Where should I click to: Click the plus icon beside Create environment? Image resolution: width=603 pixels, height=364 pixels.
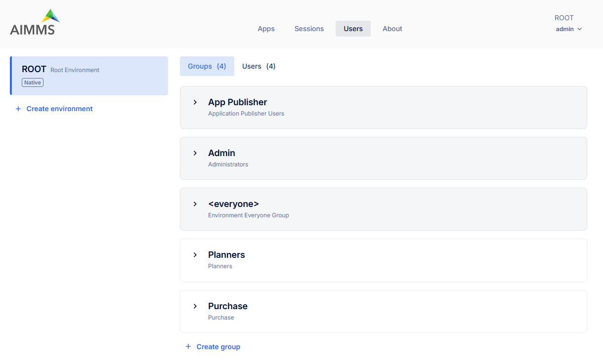tap(18, 109)
